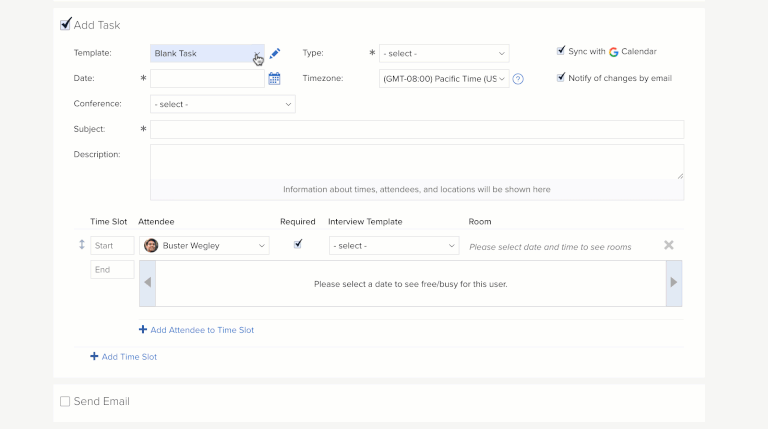Toggle the Required attendee checkbox
768x429 pixels.
(x=298, y=244)
